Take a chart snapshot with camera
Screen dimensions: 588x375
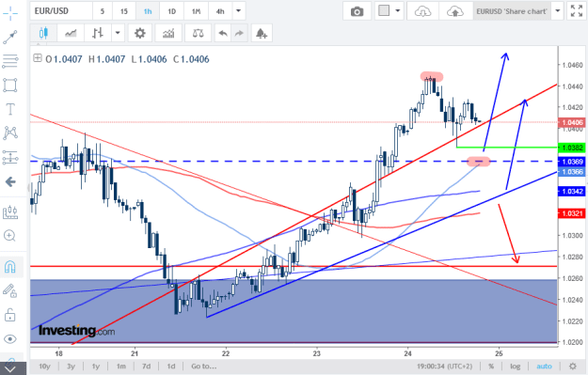pos(357,11)
